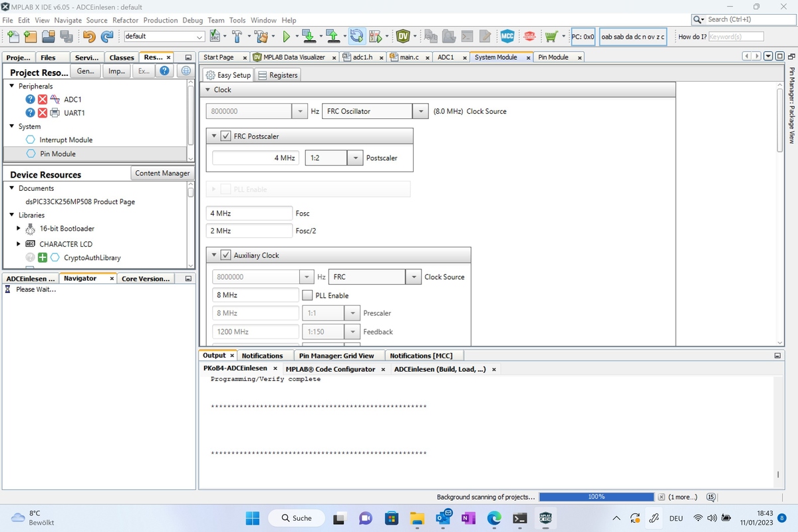Click the green shopping cart icon
Viewport: 798px width, 532px height.
[551, 37]
